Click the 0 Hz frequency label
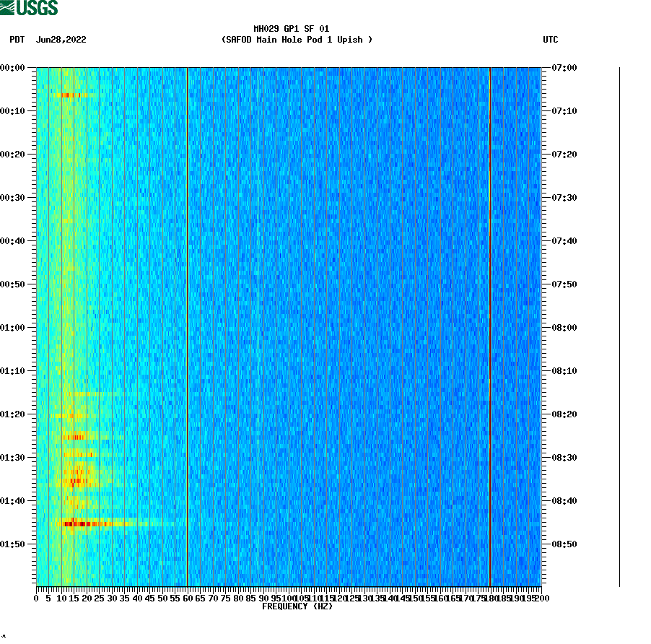Screen dimensions: 651x644 (x=34, y=598)
